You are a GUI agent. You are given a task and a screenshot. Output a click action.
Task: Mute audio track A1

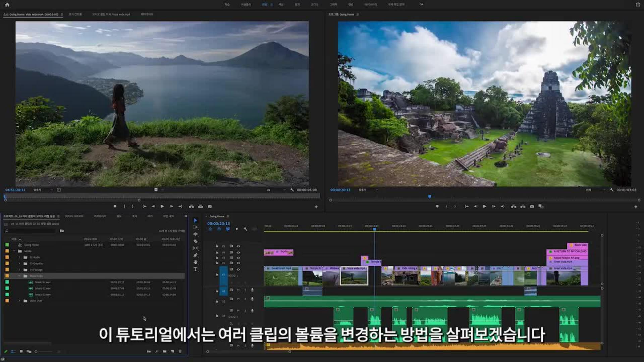click(x=238, y=290)
